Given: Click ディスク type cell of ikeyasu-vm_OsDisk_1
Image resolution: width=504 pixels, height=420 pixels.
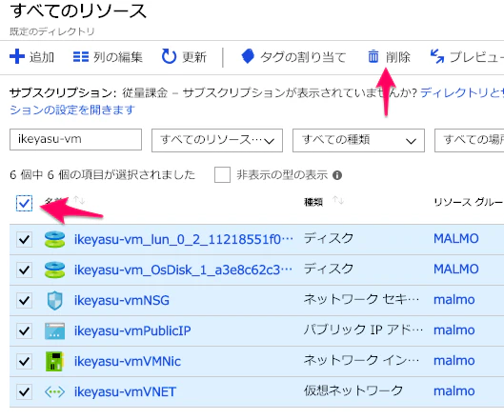Looking at the screenshot, I should (x=329, y=269).
